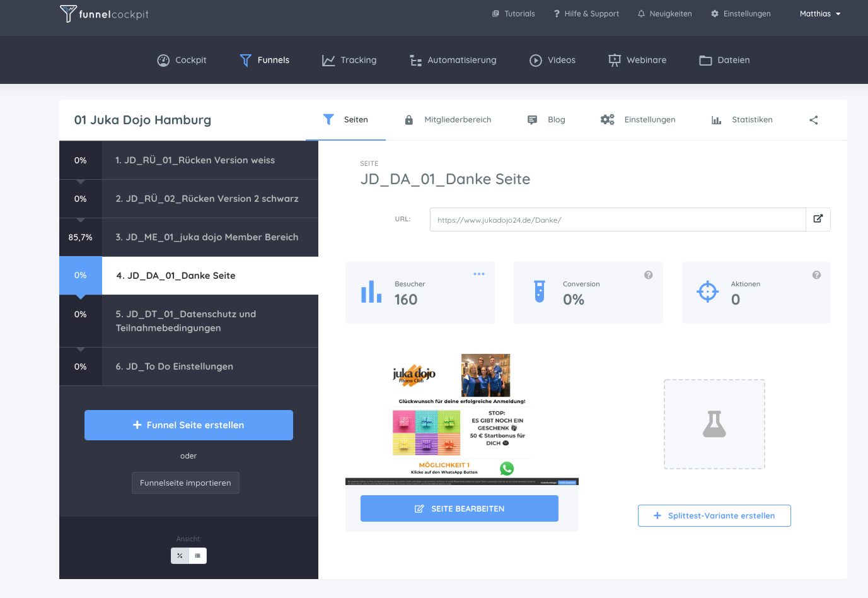The height and width of the screenshot is (598, 868).
Task: Click Splittest-Variante erstellen button
Action: (714, 515)
